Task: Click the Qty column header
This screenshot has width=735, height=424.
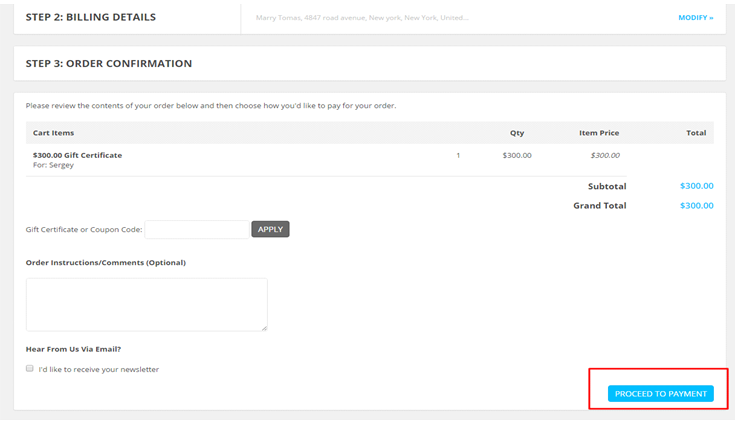Action: tap(517, 133)
